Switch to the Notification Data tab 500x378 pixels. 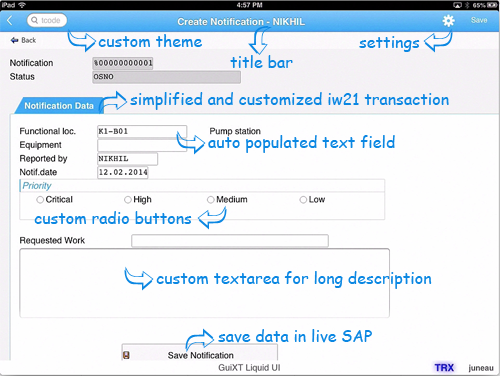point(59,106)
